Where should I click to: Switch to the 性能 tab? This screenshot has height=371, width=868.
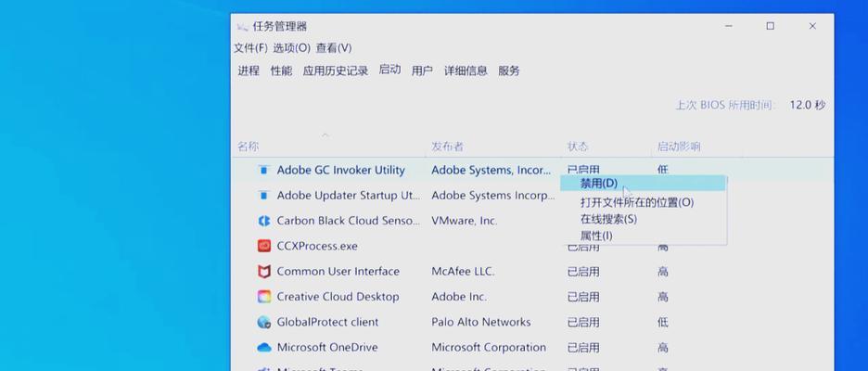point(281,70)
